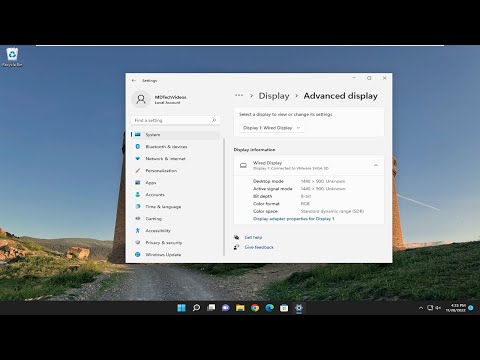Open the Recycle Bin on the desktop

tap(12, 57)
